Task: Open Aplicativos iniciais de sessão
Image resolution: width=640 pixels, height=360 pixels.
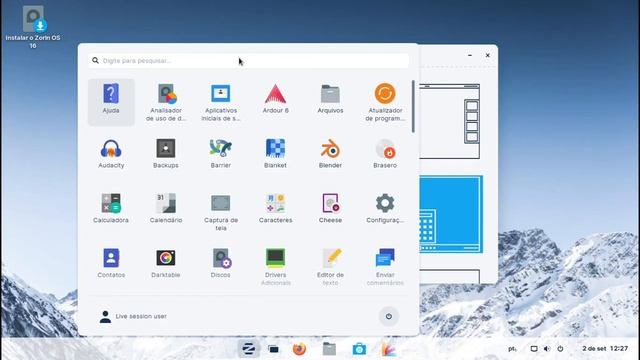Action: (x=220, y=102)
